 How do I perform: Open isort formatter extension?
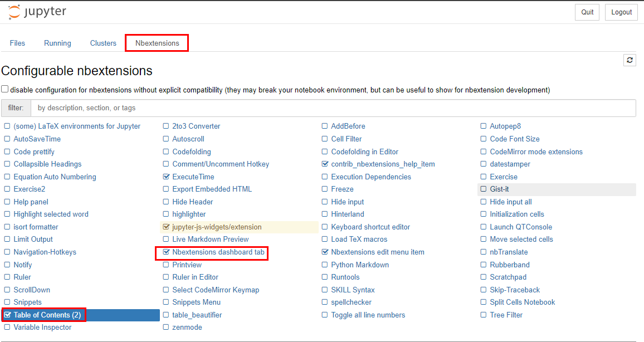coord(36,227)
